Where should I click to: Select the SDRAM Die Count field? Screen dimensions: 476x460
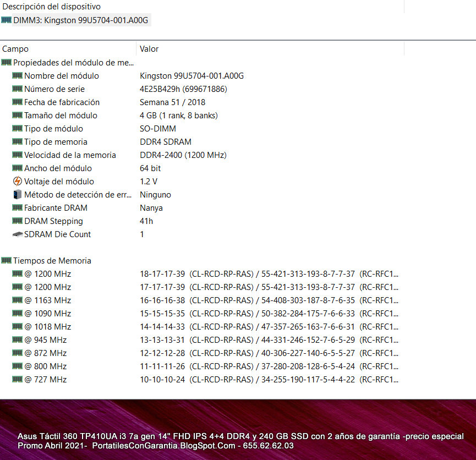57,234
